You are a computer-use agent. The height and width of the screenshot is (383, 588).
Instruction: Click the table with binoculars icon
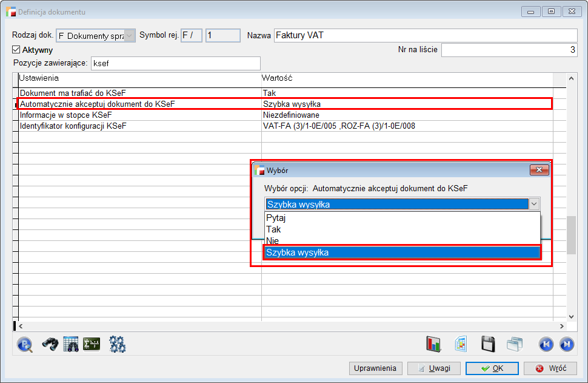tap(71, 344)
